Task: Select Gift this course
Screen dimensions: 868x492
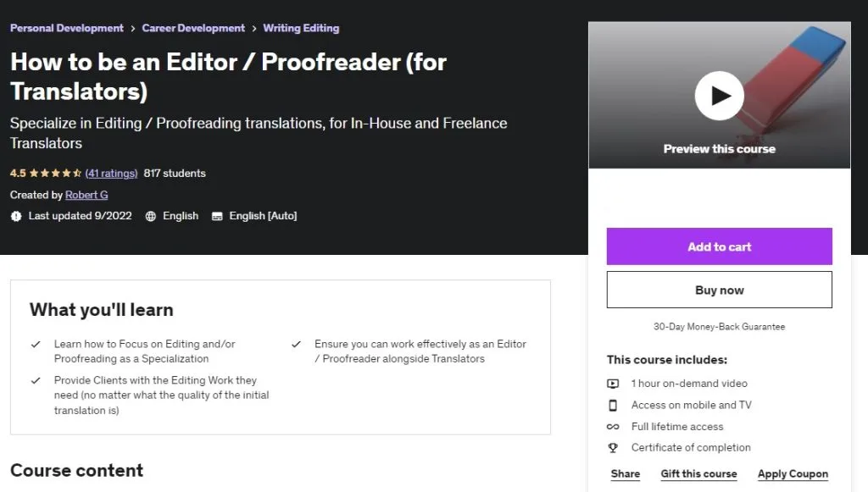Action: click(698, 473)
